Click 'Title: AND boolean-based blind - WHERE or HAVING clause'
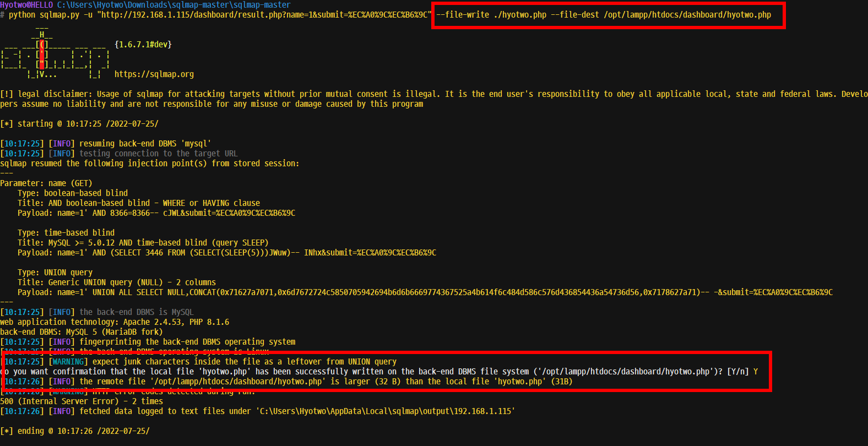The width and height of the screenshot is (868, 446). pyautogui.click(x=139, y=203)
